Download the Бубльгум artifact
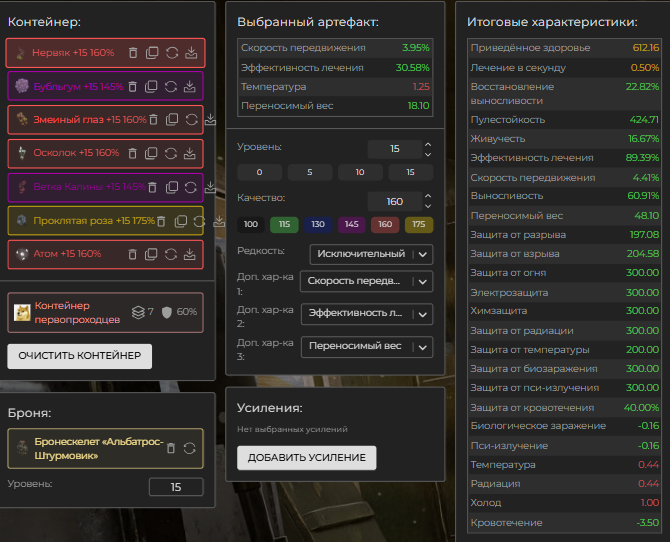Screen dimensions: 670x542 click(x=190, y=87)
